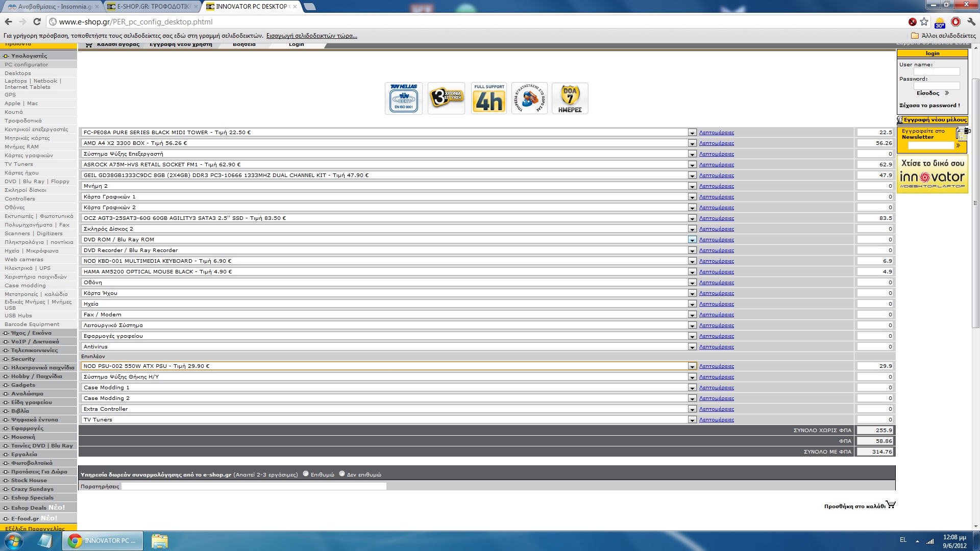Click the red blocked-content icon in address bar
Viewport: 980px width, 551px height.
click(912, 21)
